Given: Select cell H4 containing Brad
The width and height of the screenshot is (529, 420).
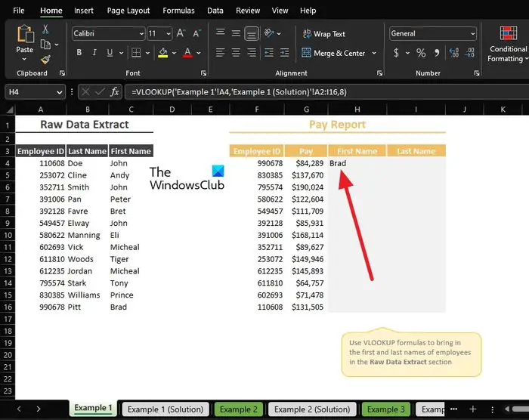Looking at the screenshot, I should coord(357,163).
